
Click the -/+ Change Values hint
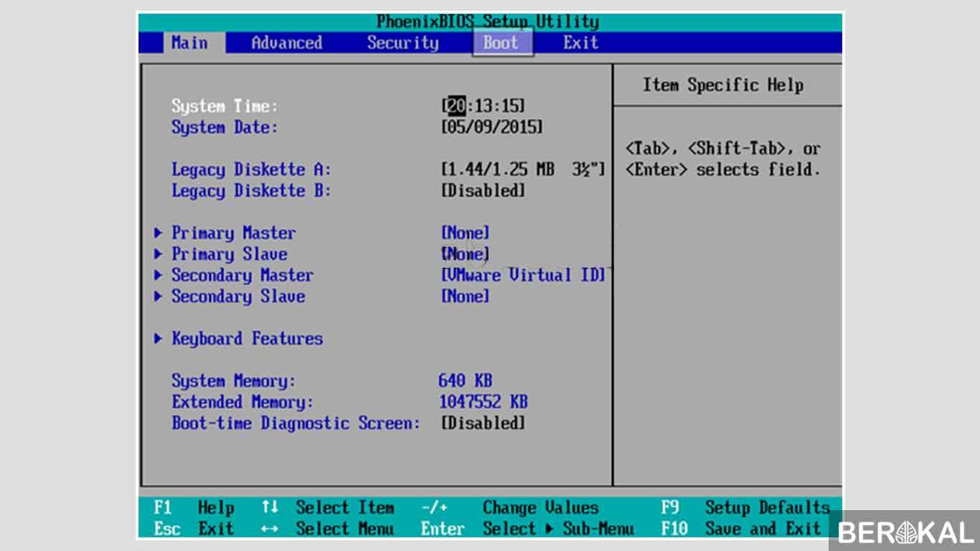tap(510, 508)
